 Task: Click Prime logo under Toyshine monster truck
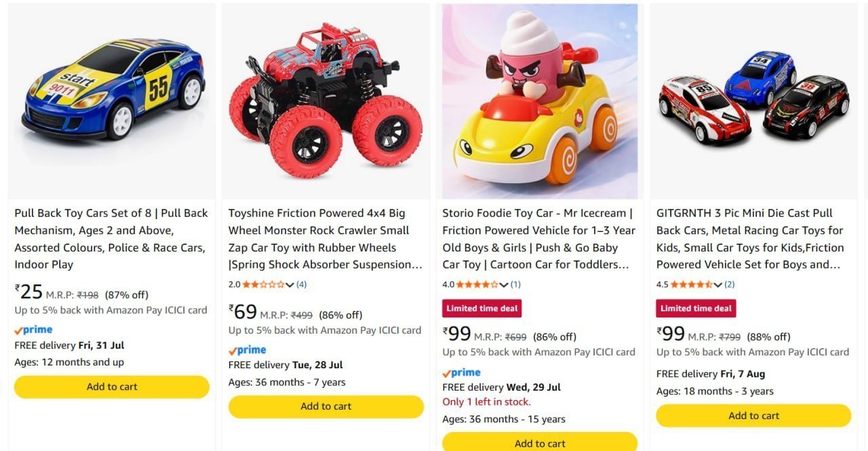247,350
